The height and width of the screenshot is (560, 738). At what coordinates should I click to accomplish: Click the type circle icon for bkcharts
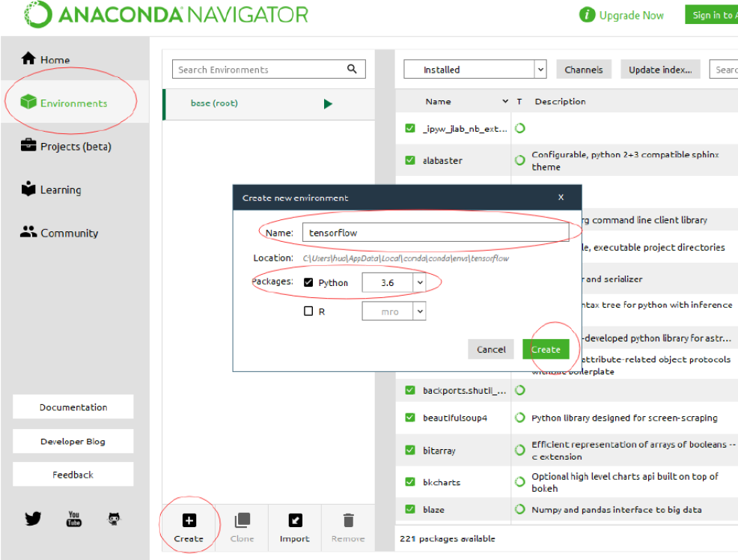[519, 482]
